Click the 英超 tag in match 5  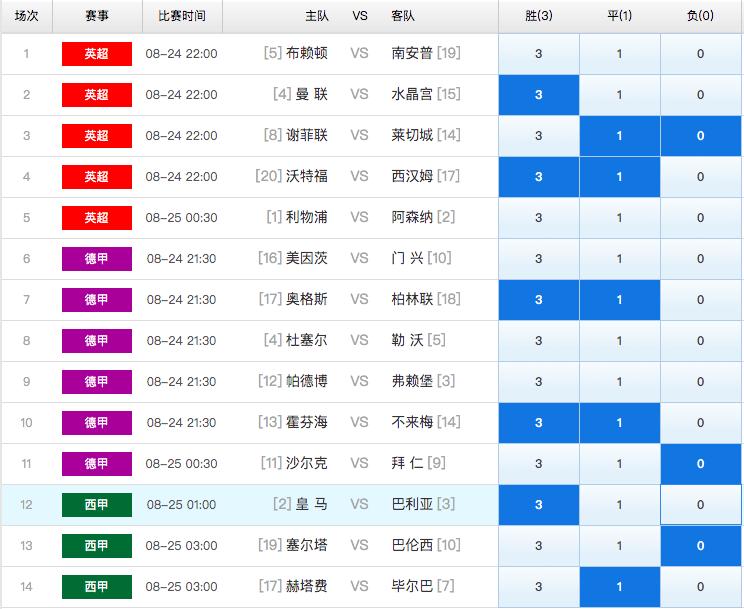tap(97, 218)
